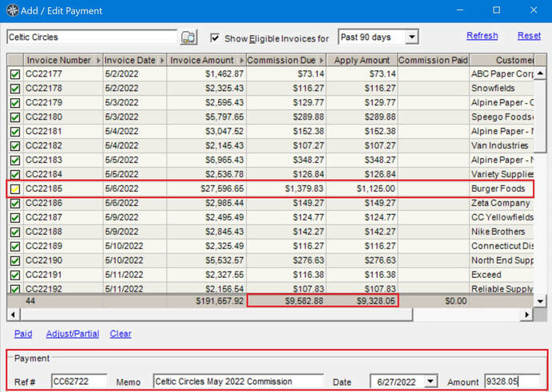This screenshot has height=392, width=552.
Task: Click the Adjust/Partial link
Action: (x=73, y=334)
